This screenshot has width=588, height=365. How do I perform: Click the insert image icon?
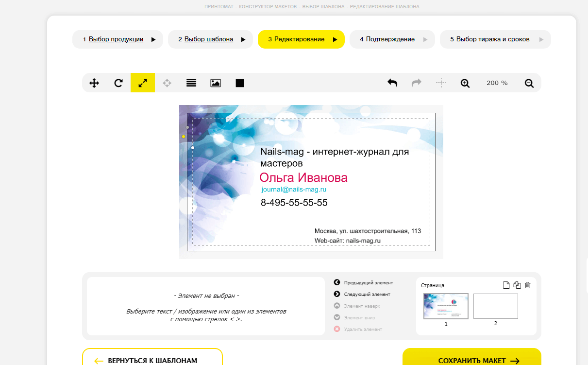(216, 83)
